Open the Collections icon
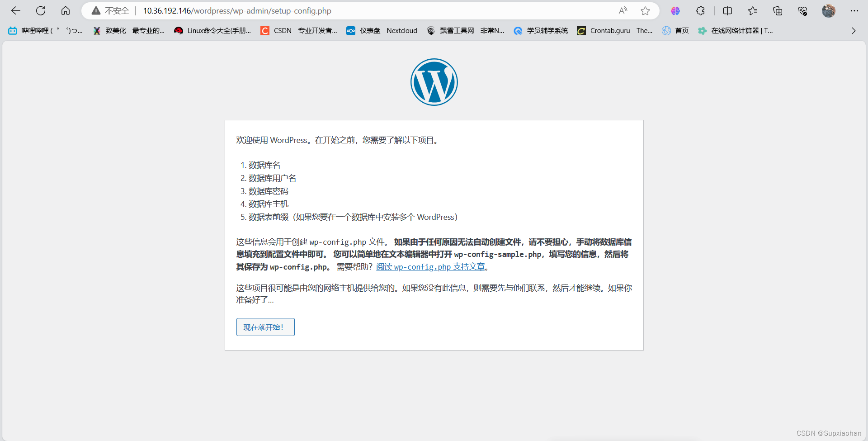The height and width of the screenshot is (441, 868). (x=778, y=11)
